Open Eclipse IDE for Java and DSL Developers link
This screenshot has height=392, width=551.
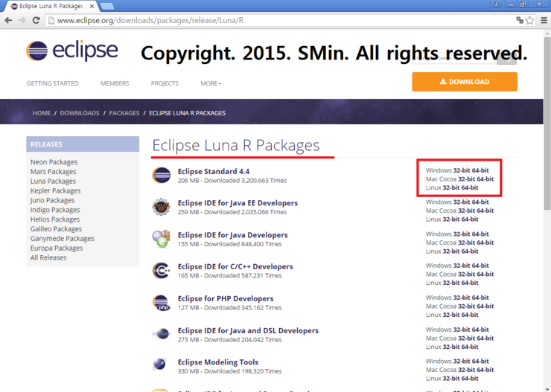pos(248,330)
